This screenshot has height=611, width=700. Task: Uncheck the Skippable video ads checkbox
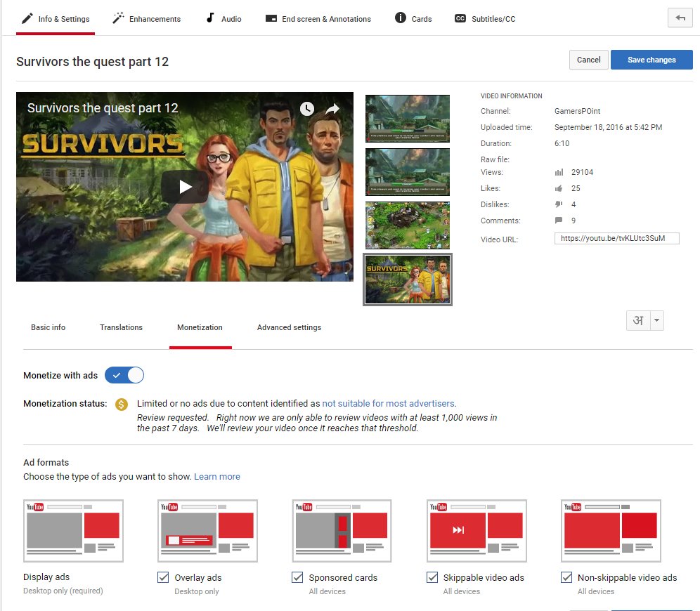pyautogui.click(x=432, y=577)
